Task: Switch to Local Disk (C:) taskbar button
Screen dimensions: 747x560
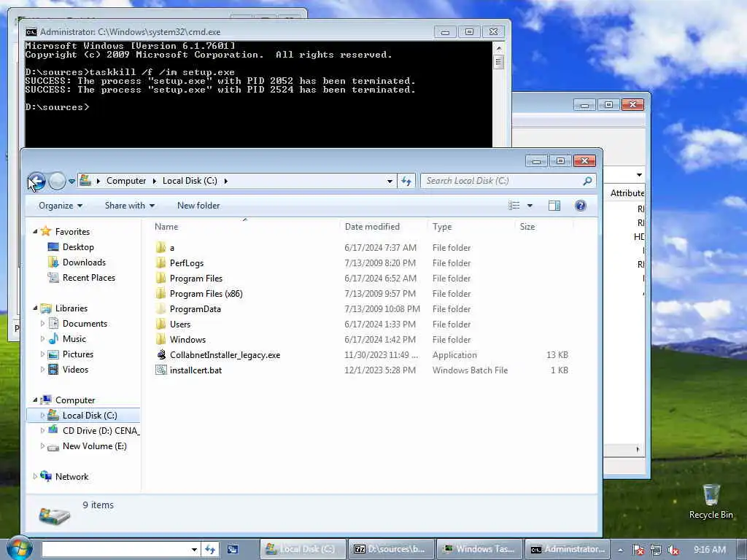Action: 303,549
